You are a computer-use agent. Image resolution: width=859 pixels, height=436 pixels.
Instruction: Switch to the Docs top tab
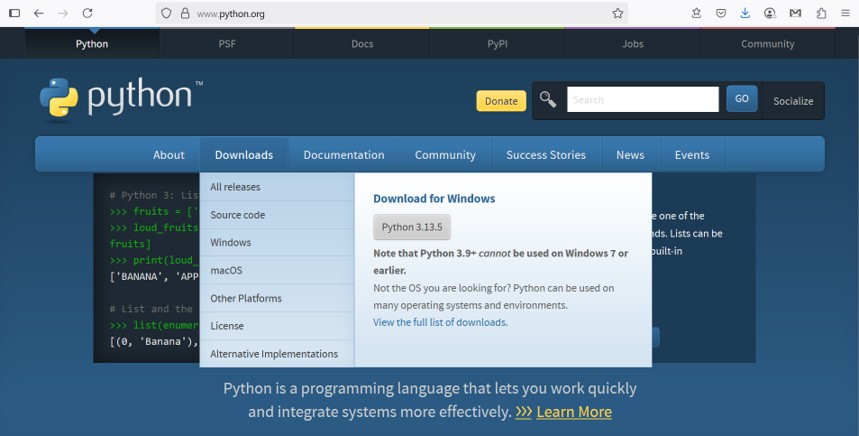tap(362, 44)
